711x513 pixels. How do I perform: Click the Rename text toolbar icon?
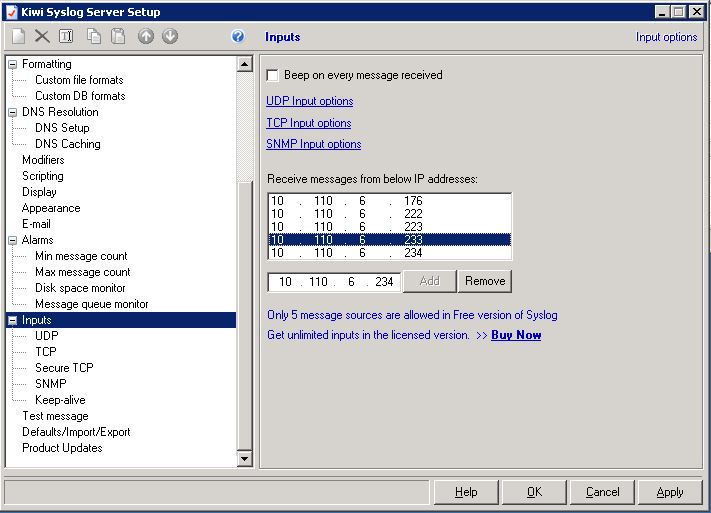click(x=66, y=37)
